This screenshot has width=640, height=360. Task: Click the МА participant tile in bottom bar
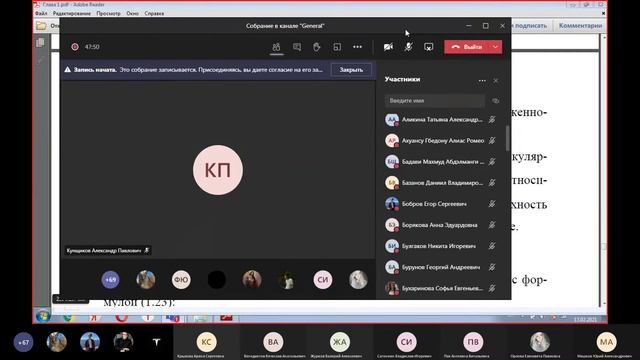click(606, 342)
